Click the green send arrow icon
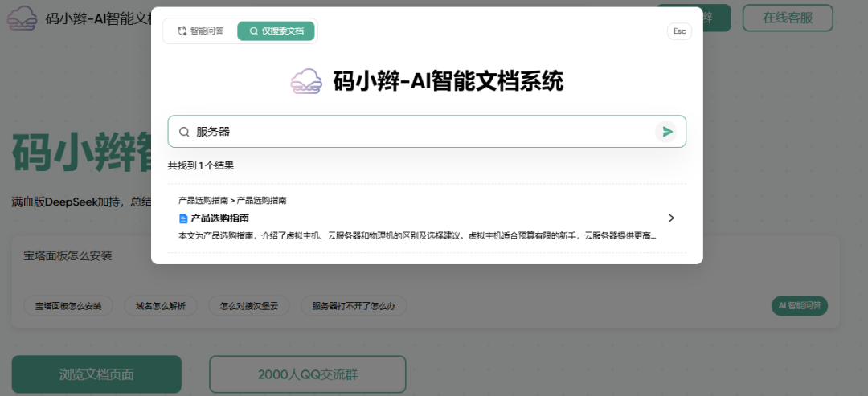Viewport: 868px width, 396px height. (668, 132)
